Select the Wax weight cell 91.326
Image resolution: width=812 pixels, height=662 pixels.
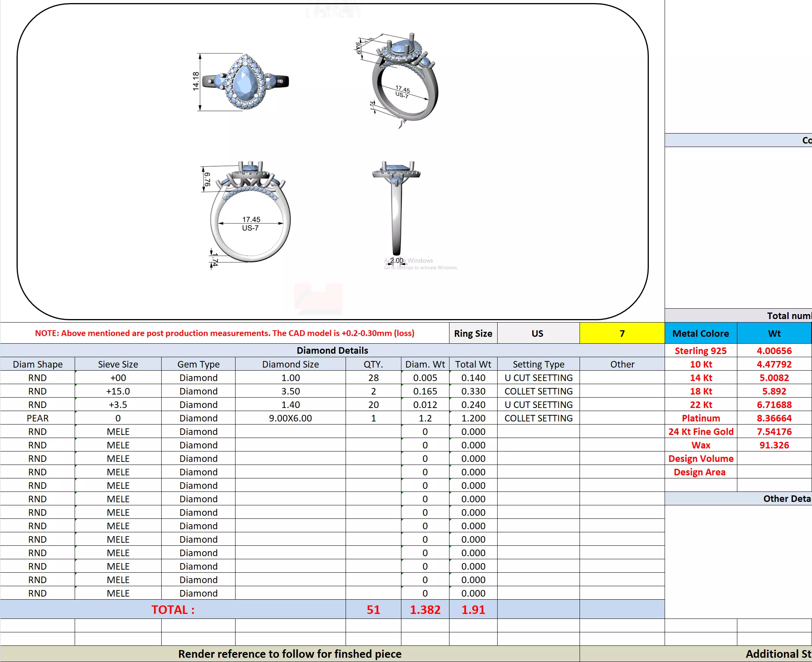(774, 445)
